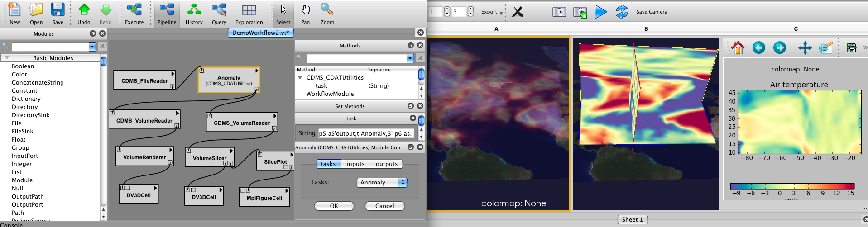Click the temperature colorbar under the plot
Screen dimensions: 868x227
792,186
